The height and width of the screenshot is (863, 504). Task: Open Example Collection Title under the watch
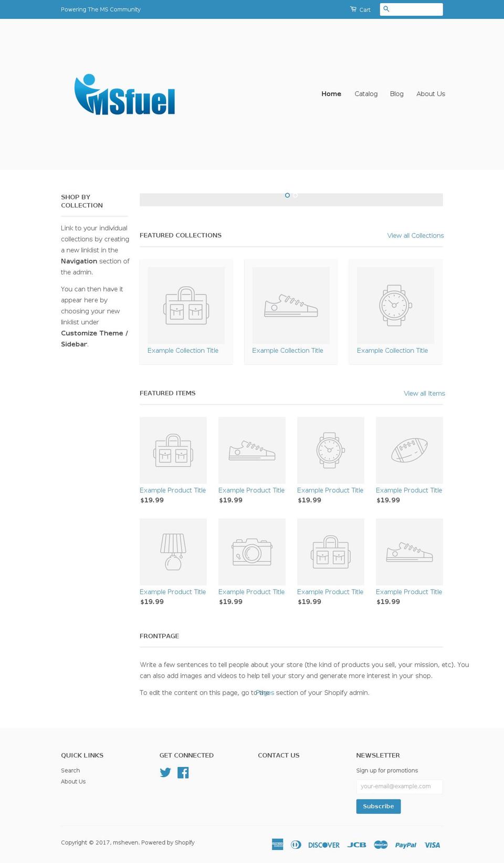click(392, 351)
